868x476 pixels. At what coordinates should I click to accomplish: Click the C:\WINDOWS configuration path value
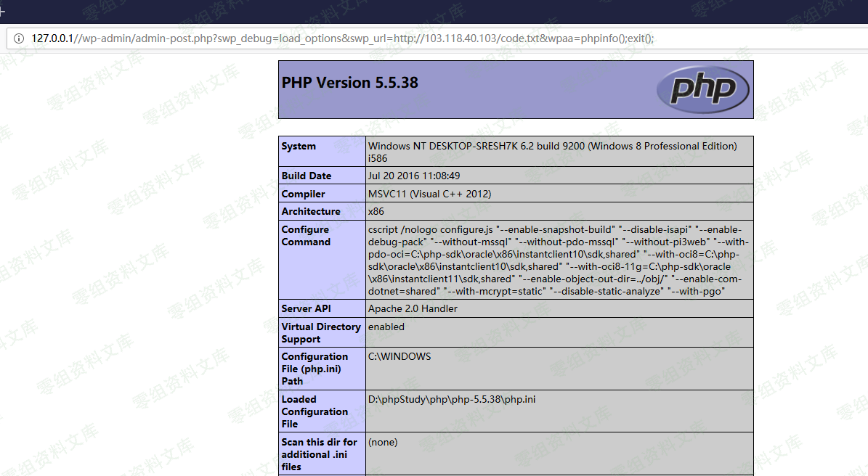pyautogui.click(x=399, y=357)
